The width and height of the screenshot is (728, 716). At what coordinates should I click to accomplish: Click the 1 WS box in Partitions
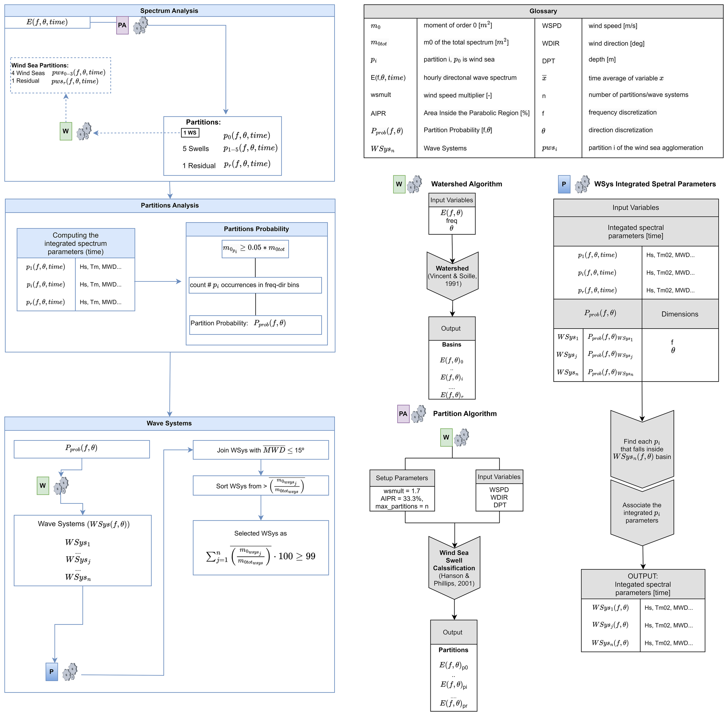[190, 133]
